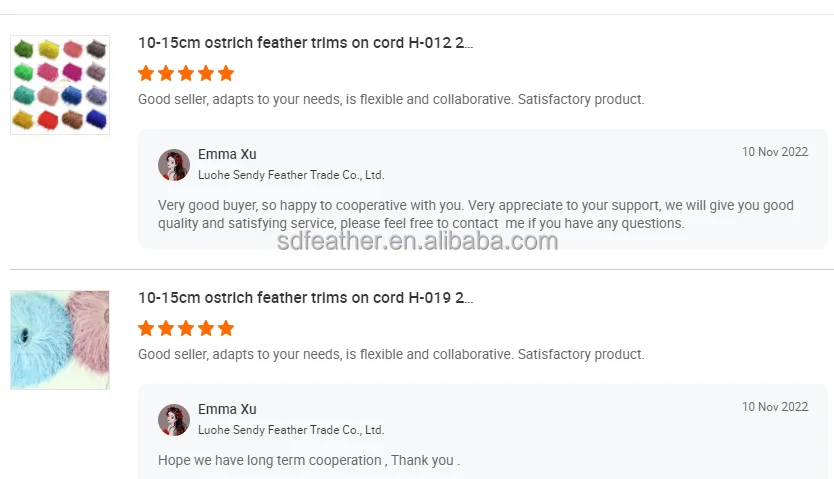This screenshot has height=479, width=834.
Task: Open Luohe Sendy Feather Trade link in first reply
Action: tap(291, 175)
